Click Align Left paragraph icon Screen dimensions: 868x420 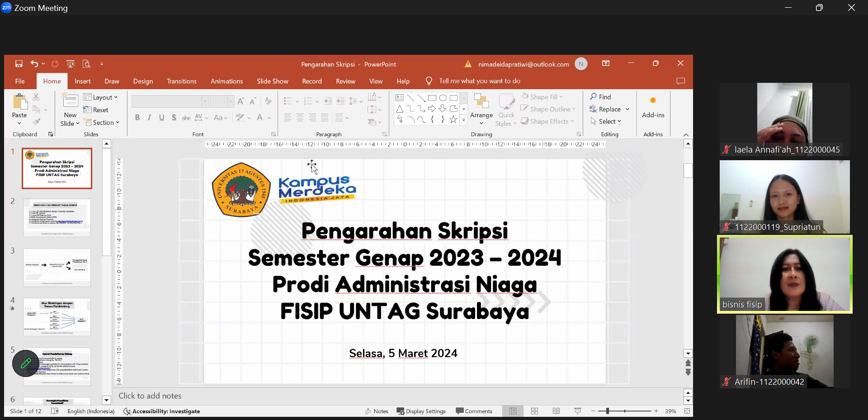click(288, 118)
